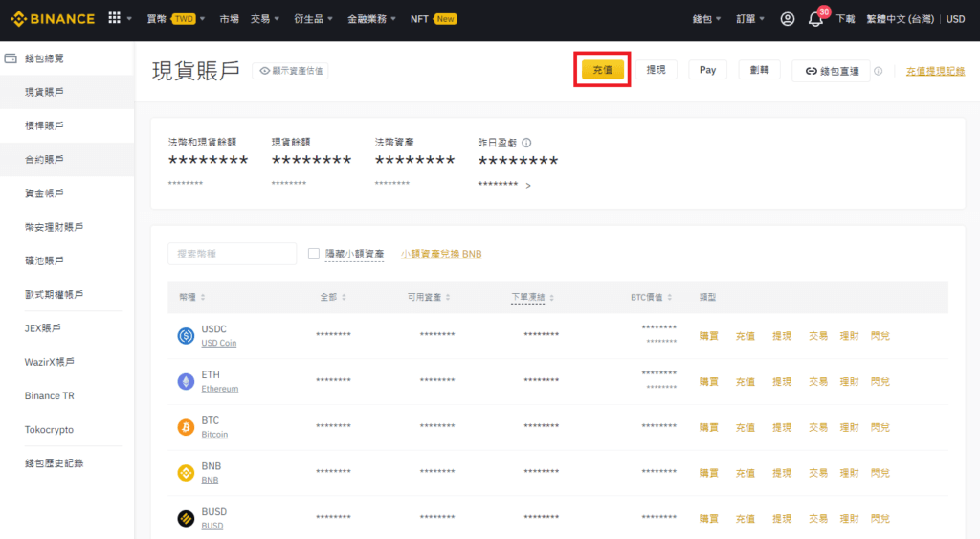Open the Bitcoin name link

[x=214, y=434]
